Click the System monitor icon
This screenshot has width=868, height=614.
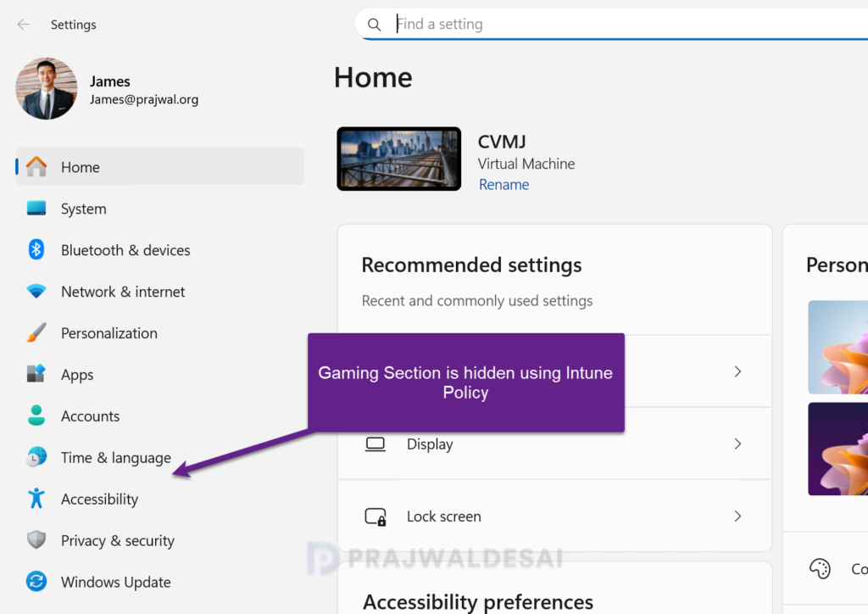(x=36, y=208)
